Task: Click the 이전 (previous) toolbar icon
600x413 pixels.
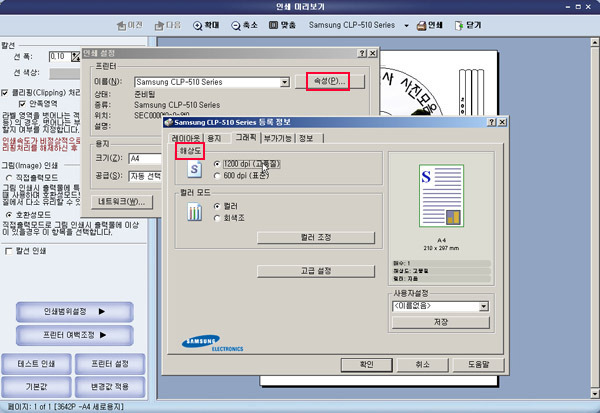Action: 121,26
